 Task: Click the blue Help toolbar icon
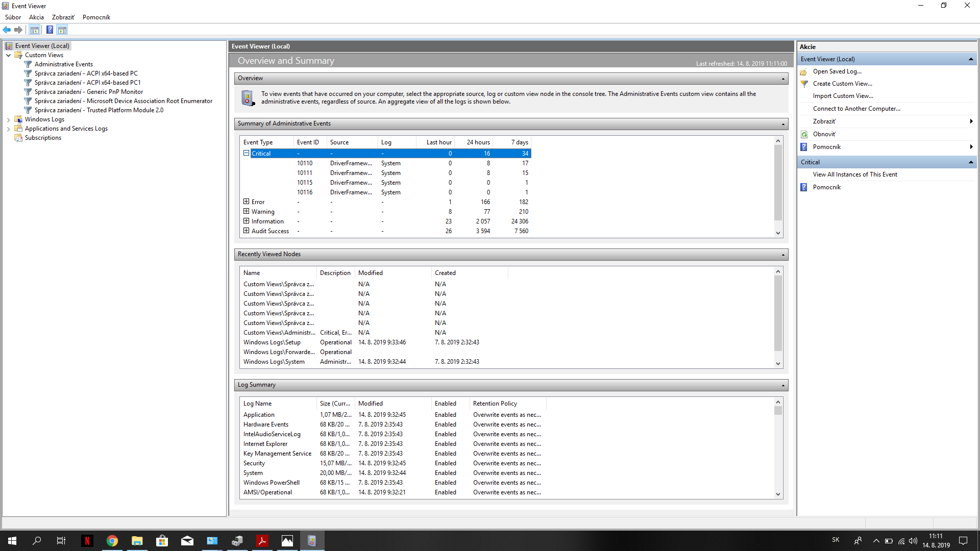50,30
